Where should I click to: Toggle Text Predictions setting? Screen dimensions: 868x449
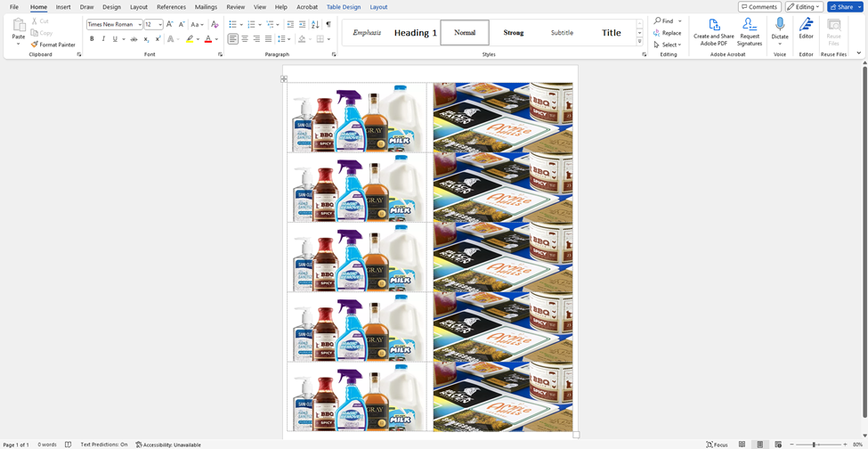point(104,445)
